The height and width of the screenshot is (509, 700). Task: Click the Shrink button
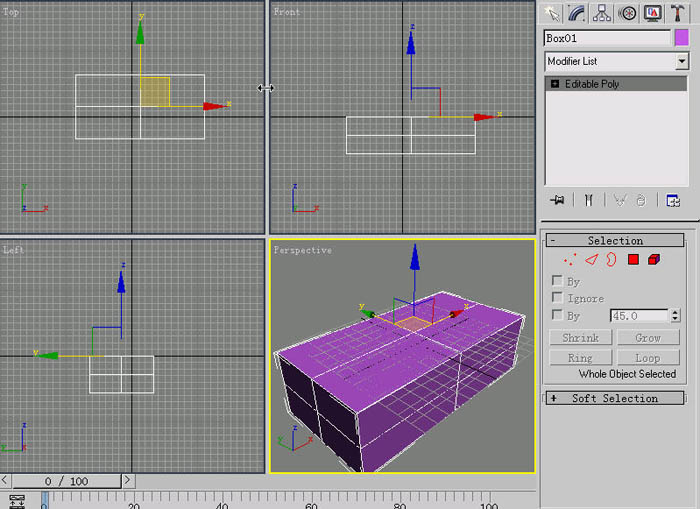[x=580, y=338]
